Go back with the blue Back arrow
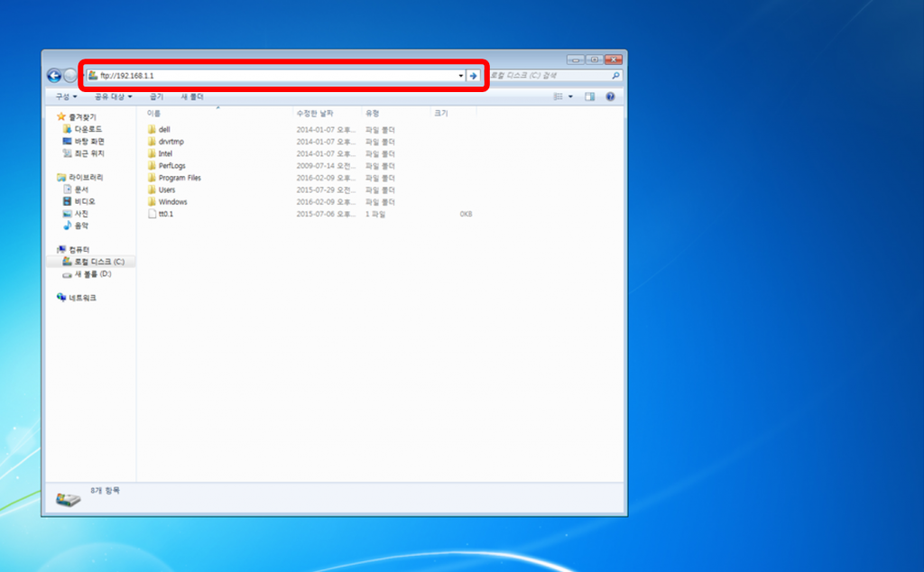 pyautogui.click(x=53, y=76)
